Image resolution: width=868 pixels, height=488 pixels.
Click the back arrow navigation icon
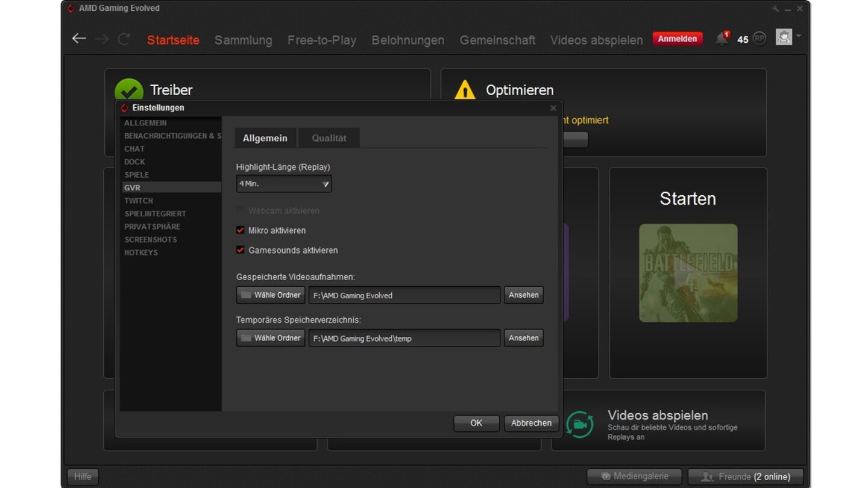coord(79,39)
